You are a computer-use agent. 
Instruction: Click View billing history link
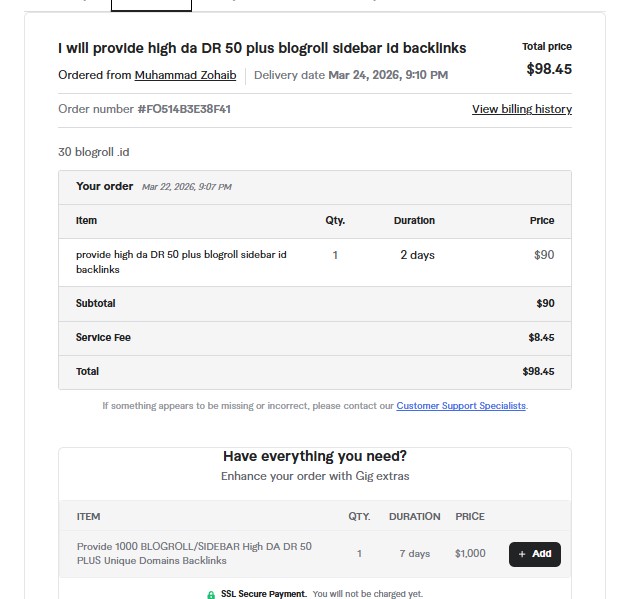click(521, 109)
